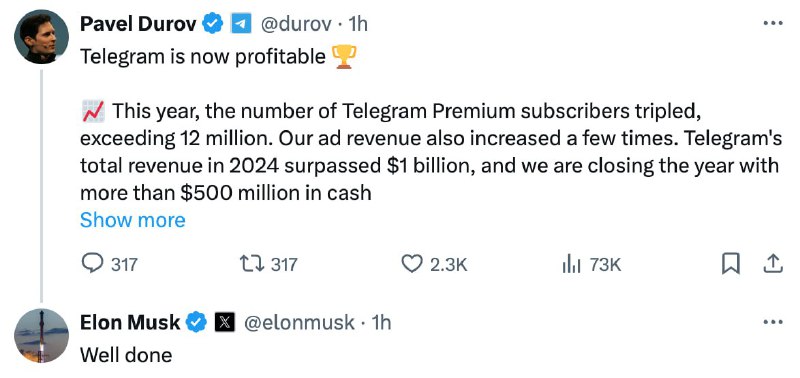The image size is (800, 378).
Task: Click Elon Musk's blue verified checkmark
Action: click(x=196, y=322)
